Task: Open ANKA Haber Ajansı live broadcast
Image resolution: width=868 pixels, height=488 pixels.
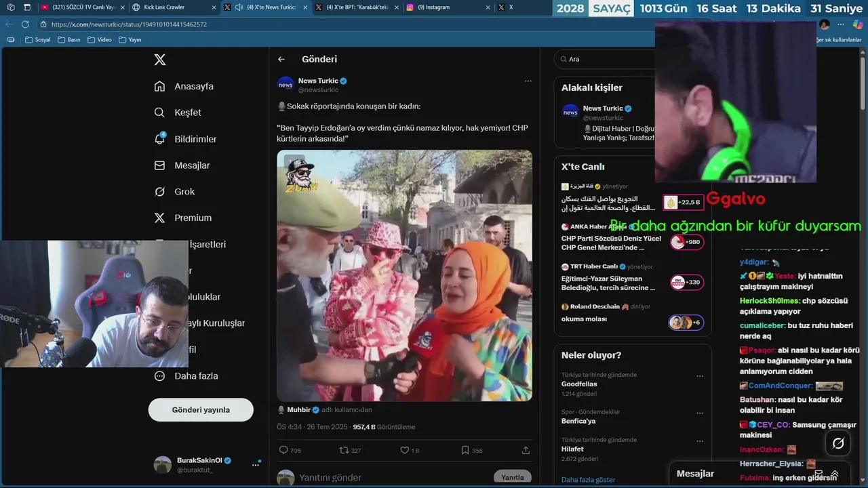Action: [633, 237]
